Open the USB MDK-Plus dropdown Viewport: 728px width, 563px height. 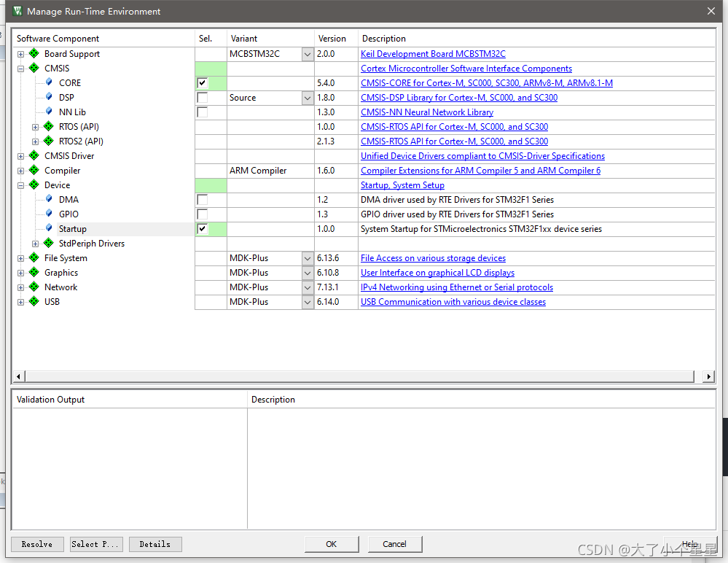pos(308,302)
